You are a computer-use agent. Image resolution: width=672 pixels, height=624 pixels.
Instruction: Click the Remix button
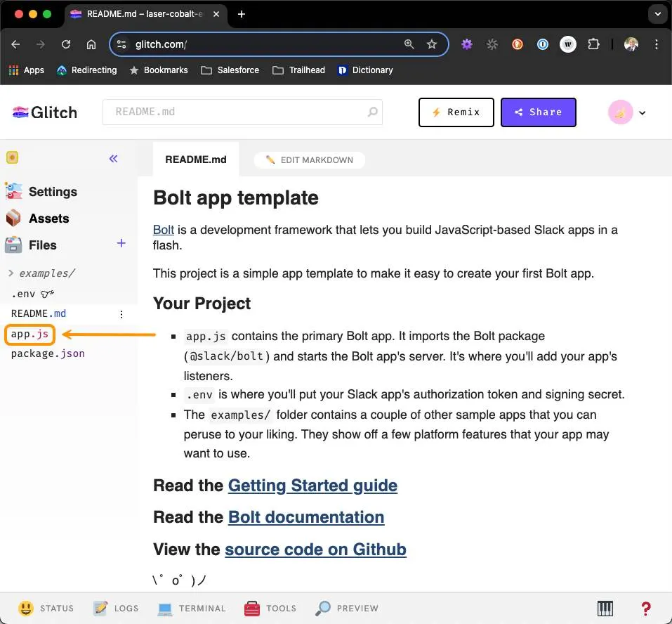pos(456,112)
